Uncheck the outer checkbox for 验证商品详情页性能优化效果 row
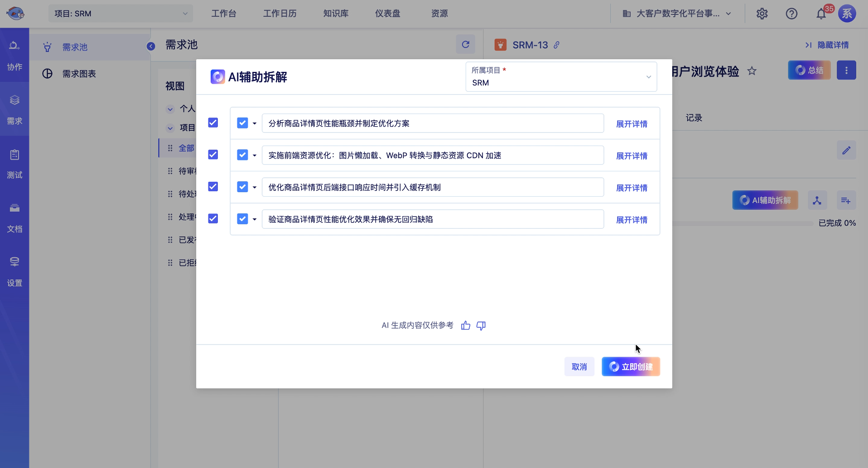This screenshot has width=868, height=468. (213, 219)
